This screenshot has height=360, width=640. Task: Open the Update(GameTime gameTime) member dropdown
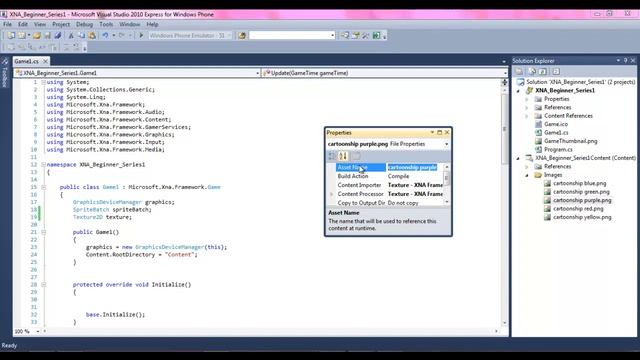point(505,73)
